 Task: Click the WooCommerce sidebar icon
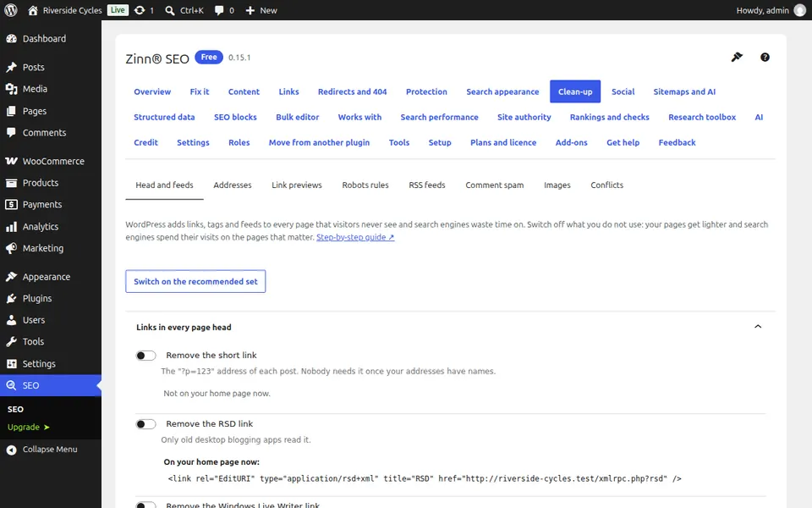click(x=11, y=161)
